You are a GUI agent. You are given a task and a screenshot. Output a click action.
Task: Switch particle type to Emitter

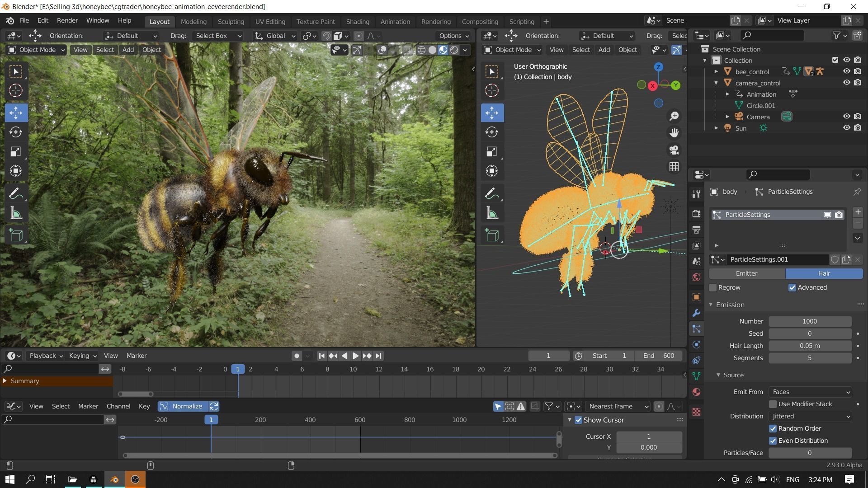[746, 273]
